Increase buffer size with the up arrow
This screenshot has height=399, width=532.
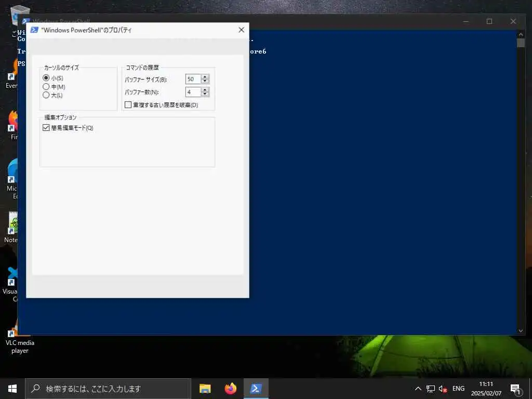point(205,77)
